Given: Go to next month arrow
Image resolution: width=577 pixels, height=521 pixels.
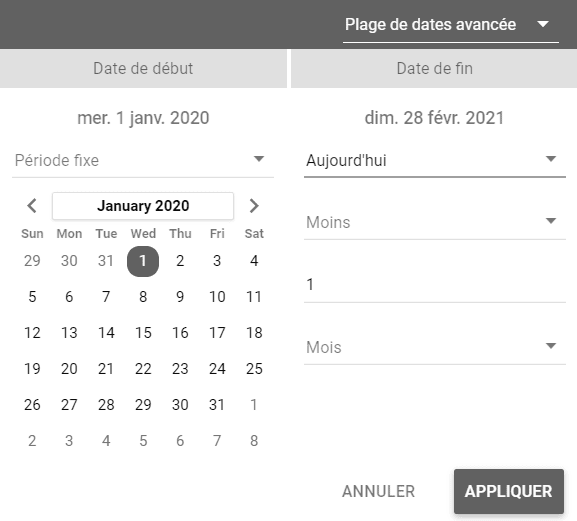Looking at the screenshot, I should point(254,206).
